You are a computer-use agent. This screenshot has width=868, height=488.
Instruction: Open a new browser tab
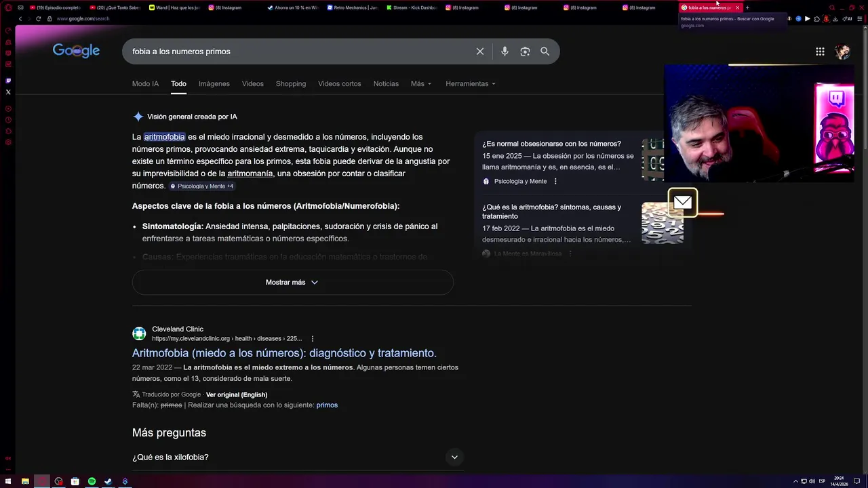[x=747, y=7]
